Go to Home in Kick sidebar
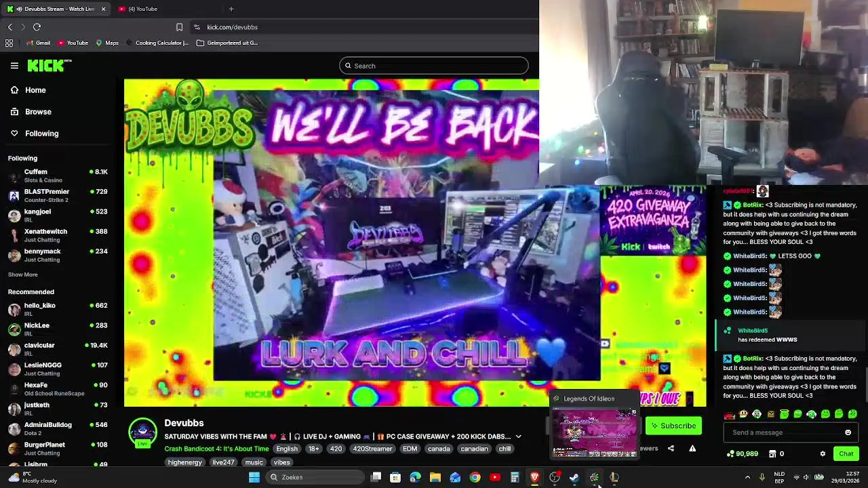The height and width of the screenshot is (488, 868). pos(28,90)
